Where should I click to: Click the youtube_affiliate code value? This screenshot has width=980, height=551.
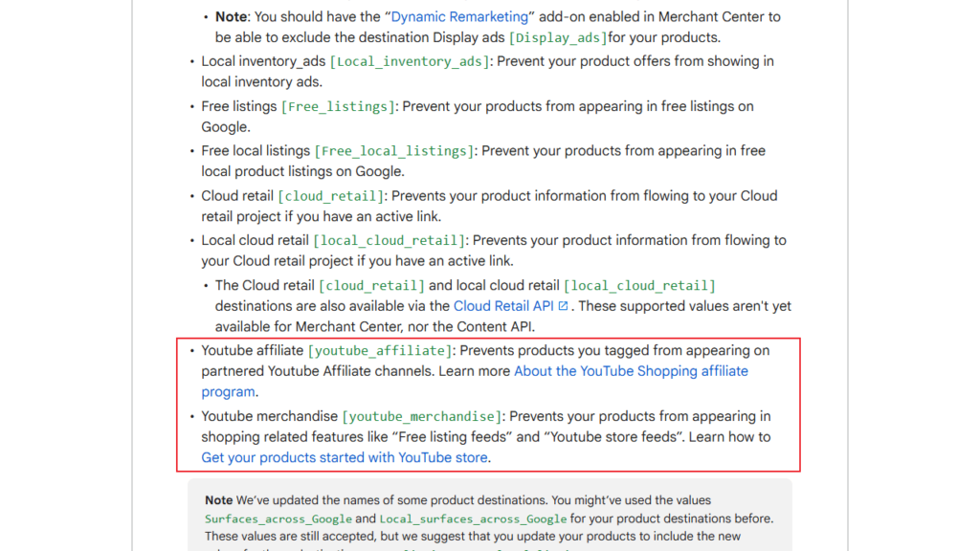point(380,350)
